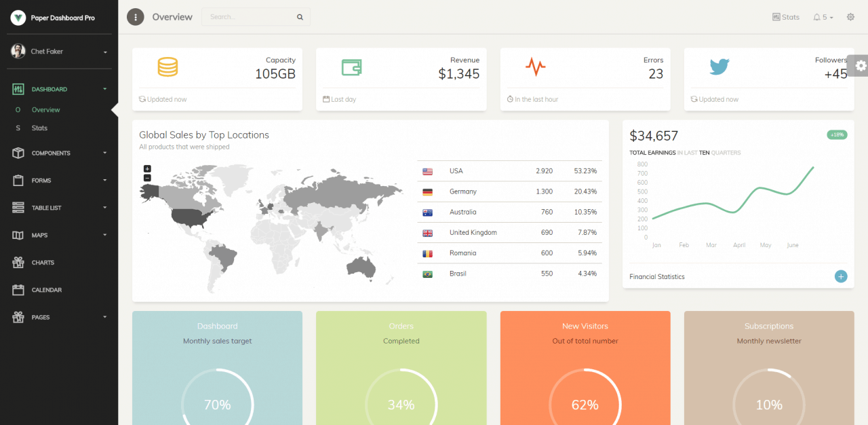This screenshot has height=425, width=868.
Task: Click the Forms clipboard icon
Action: click(x=18, y=181)
